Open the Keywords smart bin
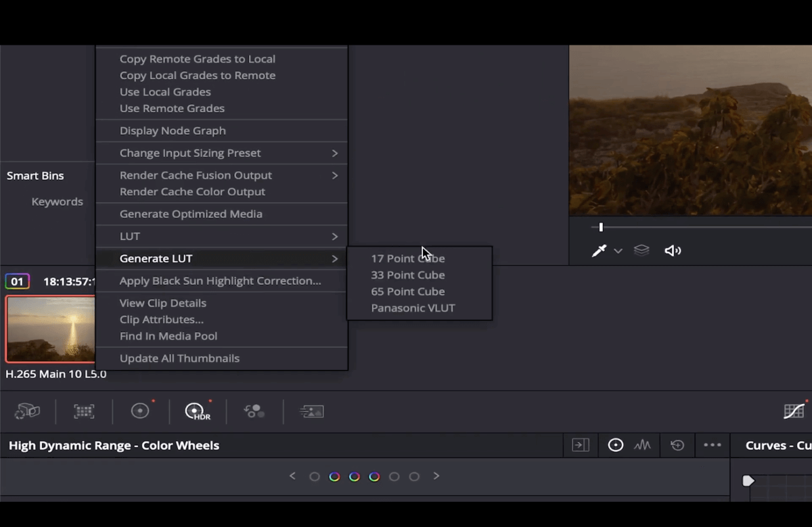Screen dimensions: 812x527 [x=58, y=202]
